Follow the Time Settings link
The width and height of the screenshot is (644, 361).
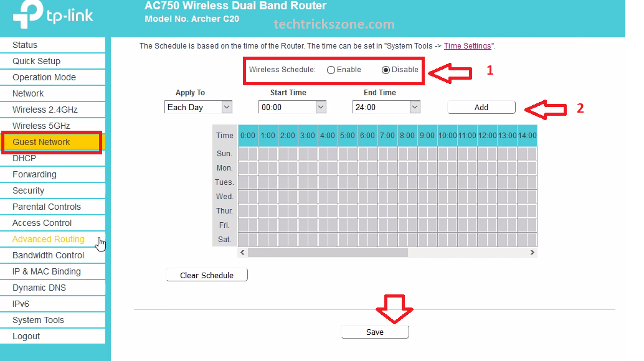point(467,46)
